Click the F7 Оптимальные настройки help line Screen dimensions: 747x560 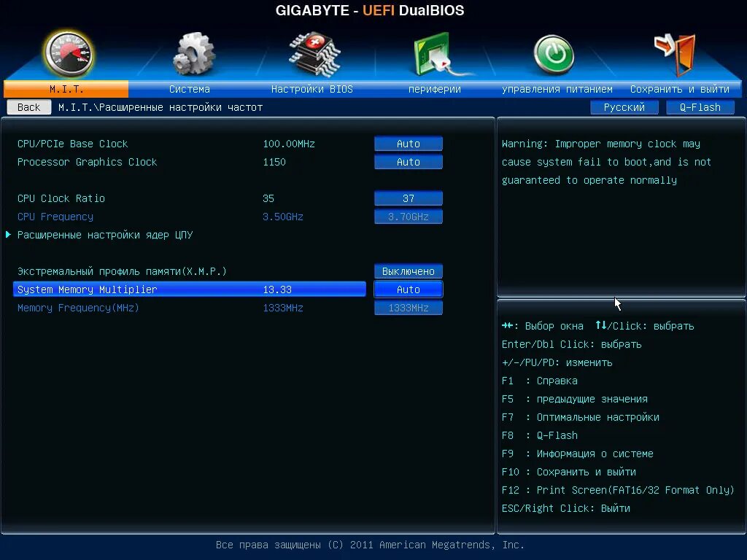coord(580,417)
